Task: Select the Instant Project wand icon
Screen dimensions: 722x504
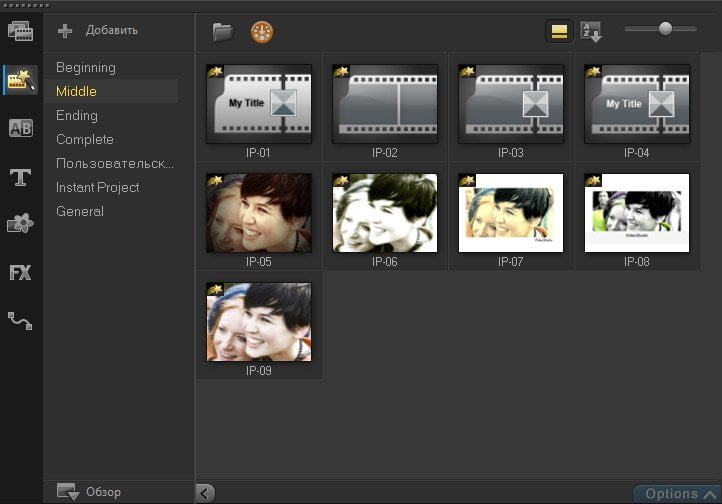Action: click(x=21, y=80)
